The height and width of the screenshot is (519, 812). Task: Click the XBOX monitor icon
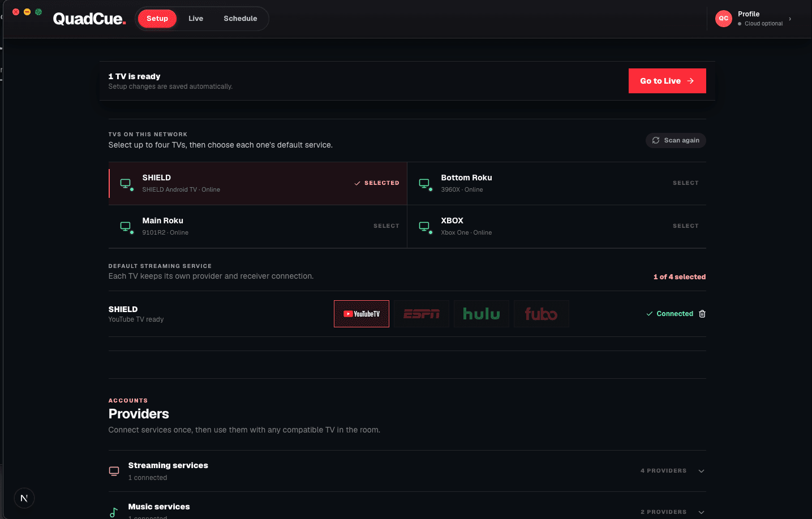[424, 226]
